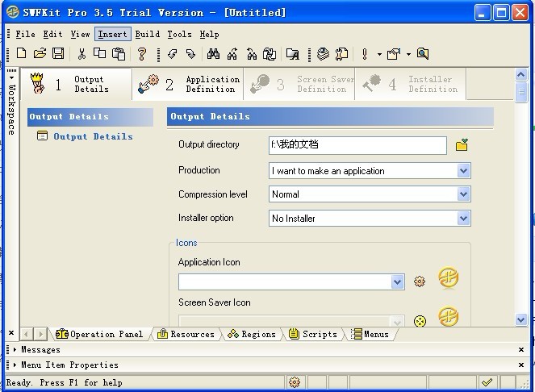Click the Save floppy disk icon
This screenshot has width=535, height=392.
(58, 53)
